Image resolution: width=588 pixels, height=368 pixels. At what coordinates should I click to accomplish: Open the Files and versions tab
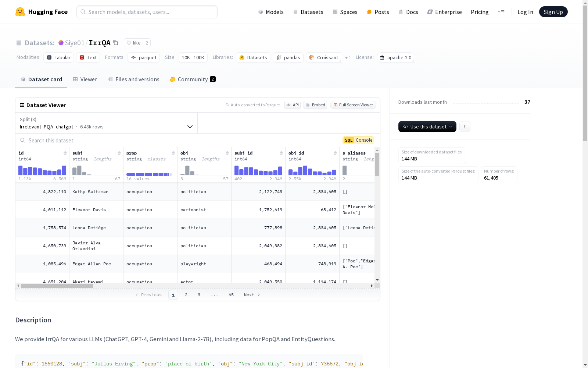(133, 79)
